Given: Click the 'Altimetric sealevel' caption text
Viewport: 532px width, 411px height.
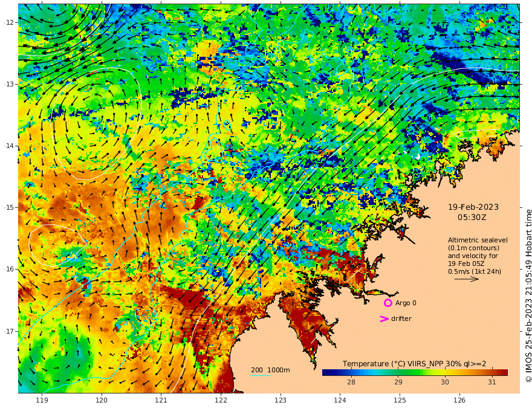Looking at the screenshot, I should coord(478,240).
